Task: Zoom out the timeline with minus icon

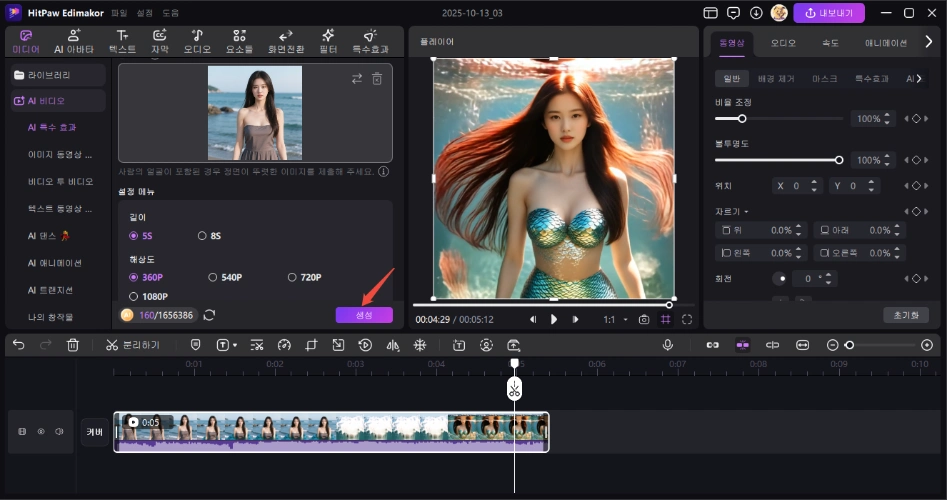Action: (832, 345)
